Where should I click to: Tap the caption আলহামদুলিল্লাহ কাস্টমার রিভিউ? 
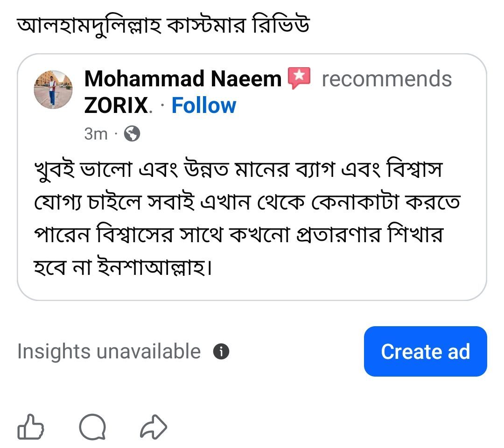tap(163, 25)
